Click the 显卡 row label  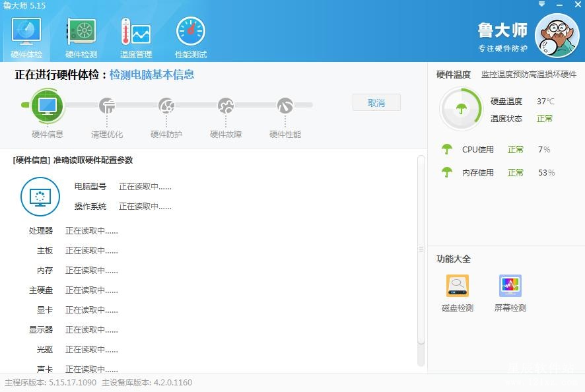(x=45, y=310)
